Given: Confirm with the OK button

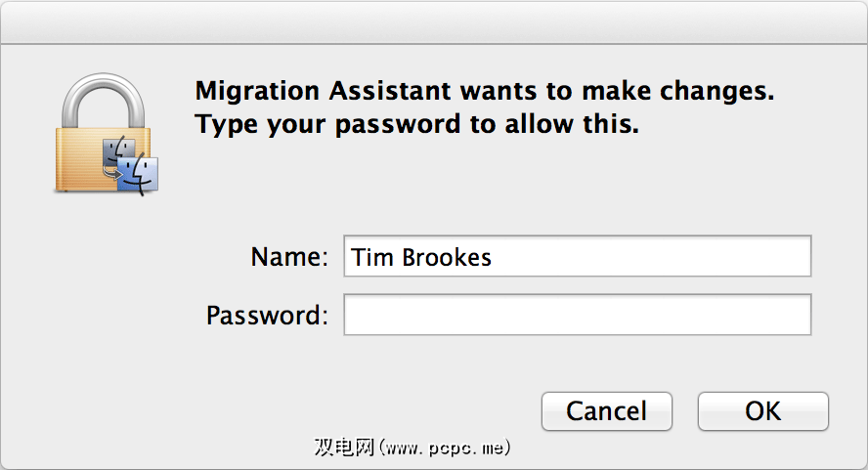Looking at the screenshot, I should point(762,411).
